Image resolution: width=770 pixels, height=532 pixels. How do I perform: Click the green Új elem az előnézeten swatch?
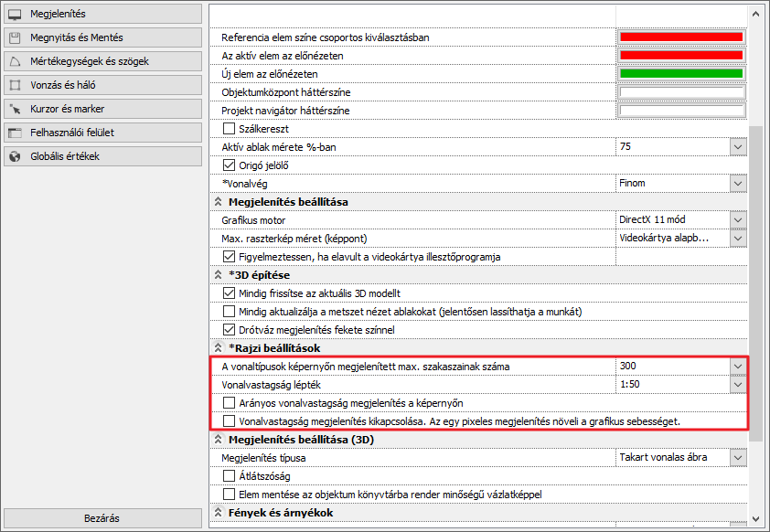[681, 74]
